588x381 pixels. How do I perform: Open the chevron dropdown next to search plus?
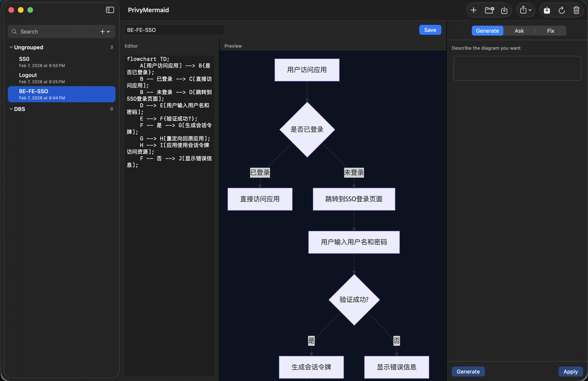coord(109,32)
